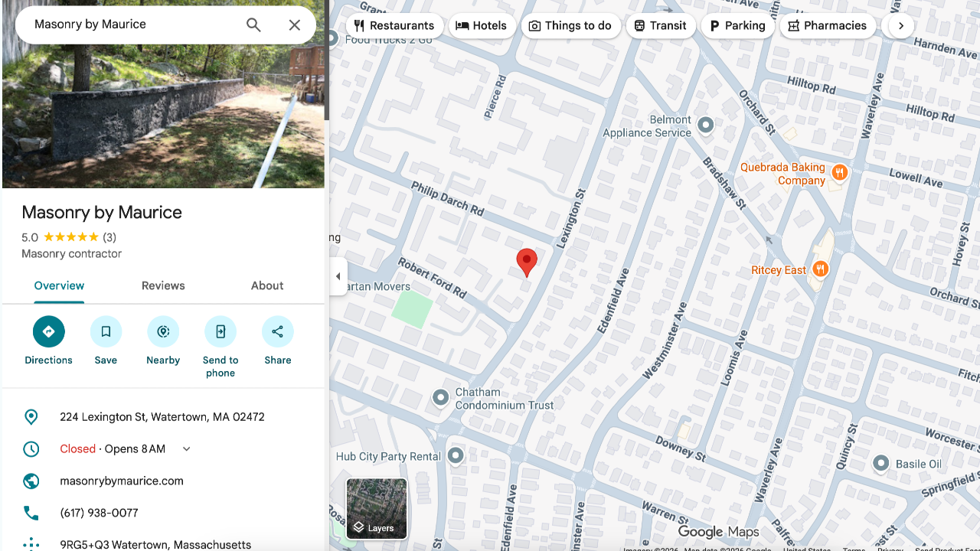The height and width of the screenshot is (551, 980).
Task: Click the plus code 9RG5+Q3 Watertown text
Action: (155, 545)
